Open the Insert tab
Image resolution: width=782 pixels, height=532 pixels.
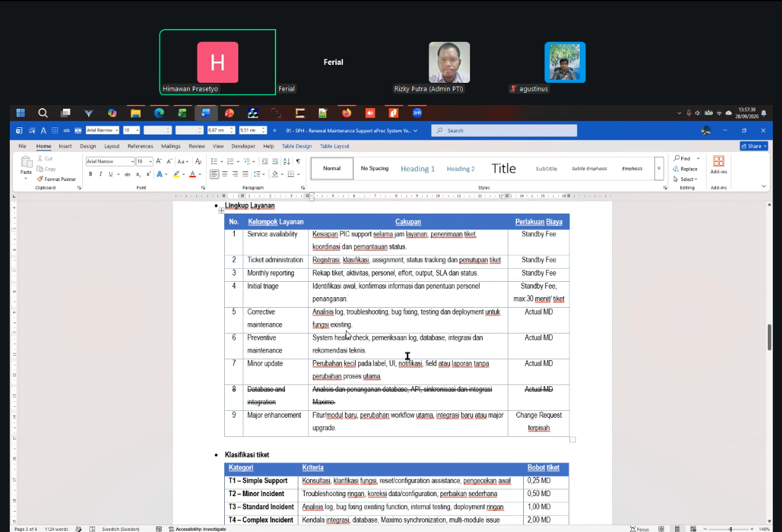tap(65, 146)
